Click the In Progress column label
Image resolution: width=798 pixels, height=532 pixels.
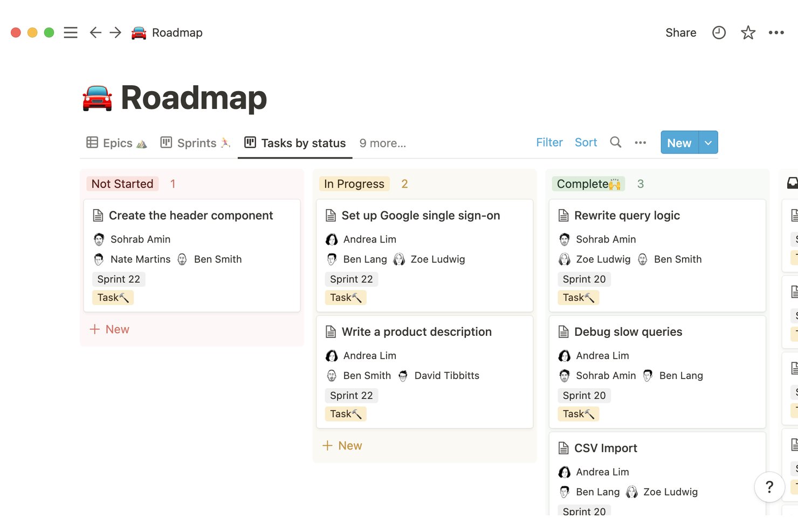[354, 184]
